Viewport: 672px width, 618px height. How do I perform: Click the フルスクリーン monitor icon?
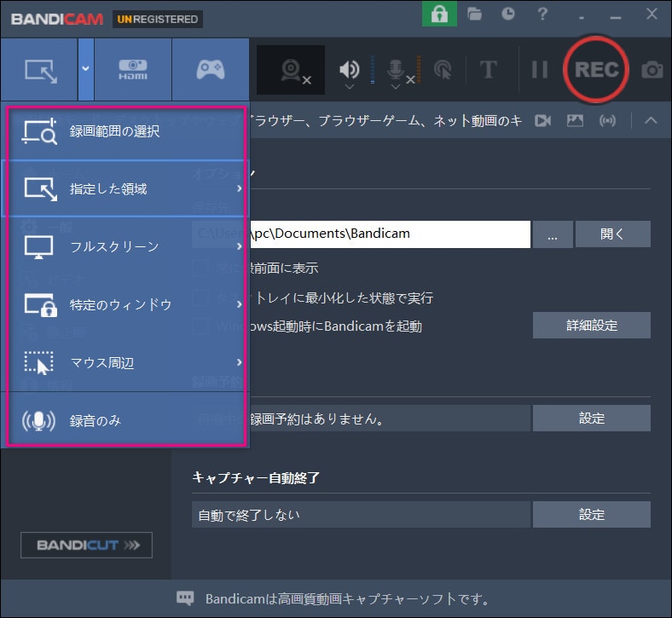[x=38, y=247]
